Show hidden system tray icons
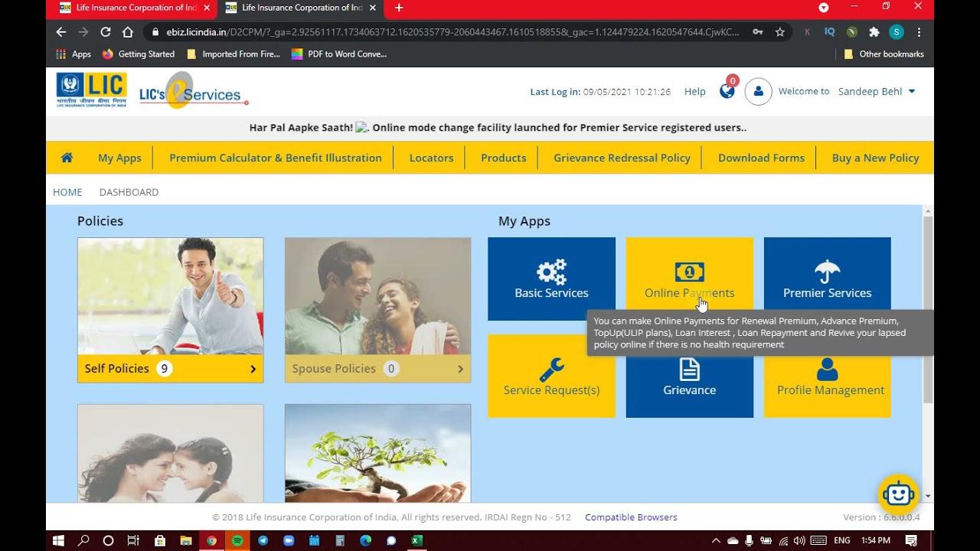Image resolution: width=980 pixels, height=551 pixels. pos(716,540)
